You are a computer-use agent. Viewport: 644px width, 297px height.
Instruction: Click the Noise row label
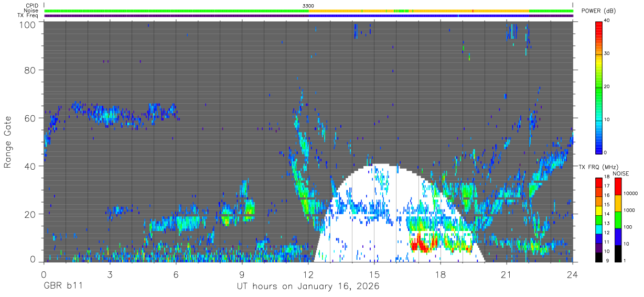coord(32,10)
